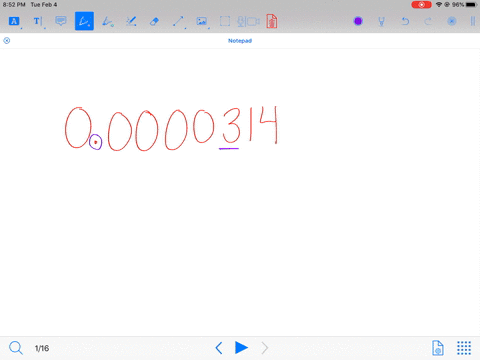Pick the eraser tool
This screenshot has height=360, width=480.
point(154,22)
